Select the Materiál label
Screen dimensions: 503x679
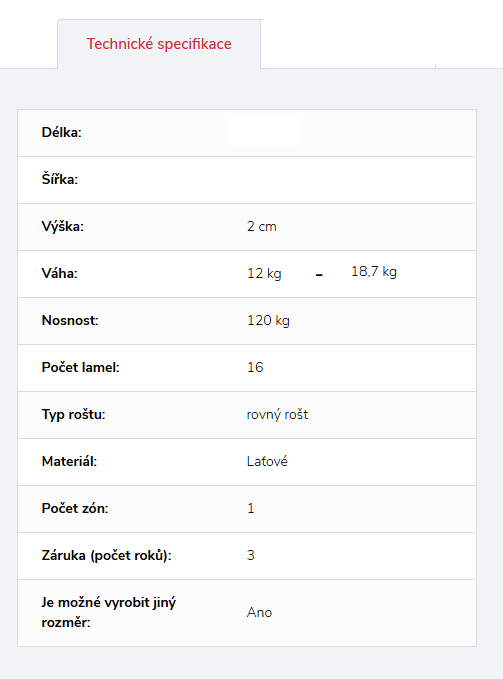tap(69, 462)
